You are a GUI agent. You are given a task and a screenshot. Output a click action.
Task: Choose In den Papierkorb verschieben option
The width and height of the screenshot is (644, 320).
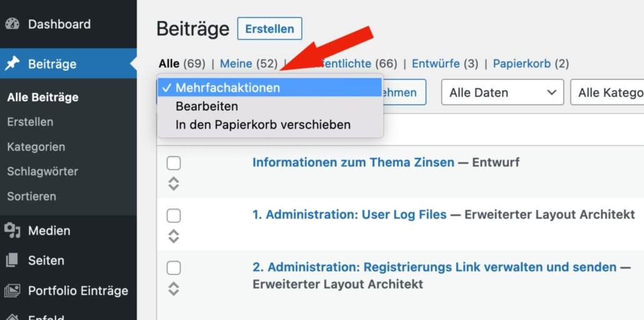click(263, 125)
